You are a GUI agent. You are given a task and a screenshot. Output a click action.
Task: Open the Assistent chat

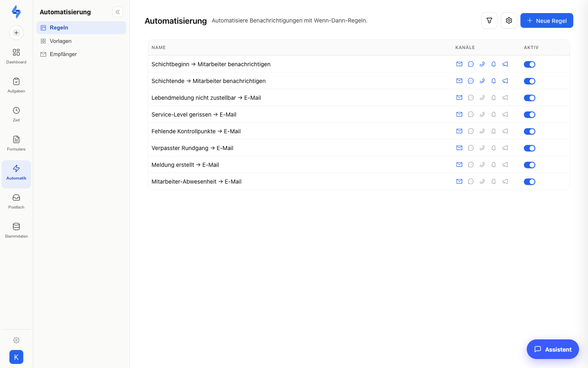[x=553, y=349]
